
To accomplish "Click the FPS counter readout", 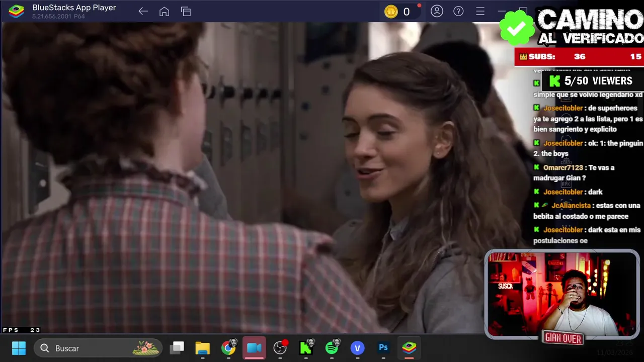I will [22, 330].
